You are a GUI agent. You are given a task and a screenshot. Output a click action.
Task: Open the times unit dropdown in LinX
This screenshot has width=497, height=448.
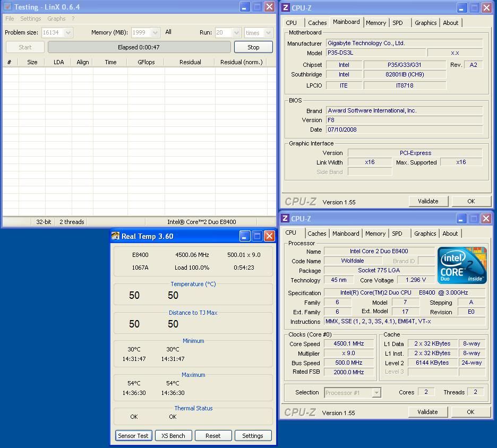pyautogui.click(x=268, y=32)
